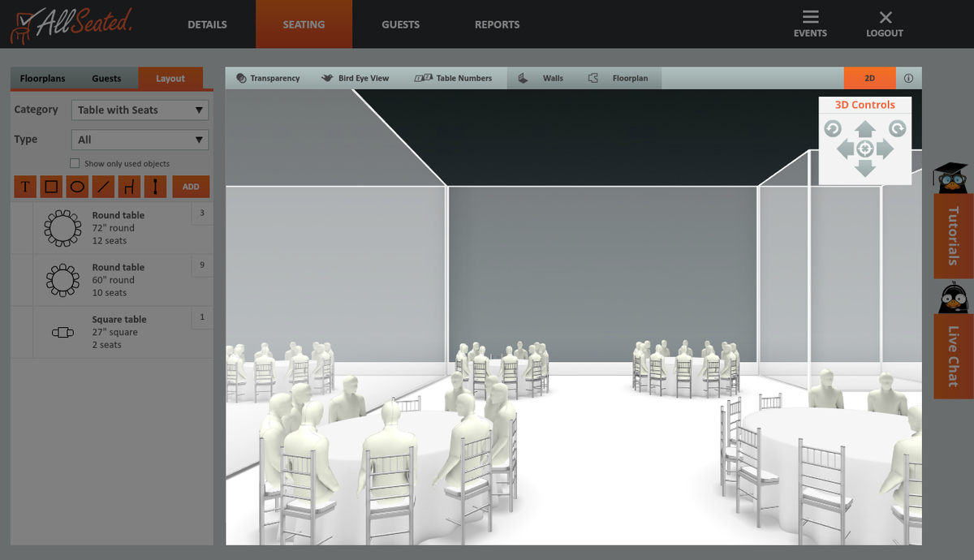Move 3D camera down arrow
974x560 pixels.
point(865,169)
